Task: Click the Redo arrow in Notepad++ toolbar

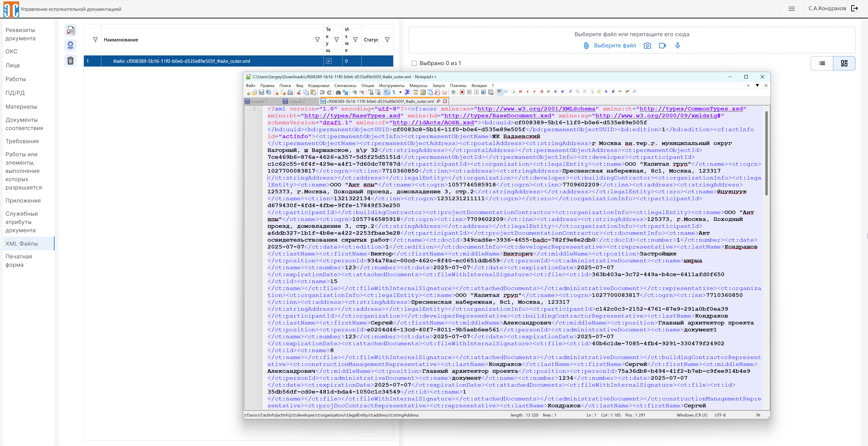Action: [330, 92]
